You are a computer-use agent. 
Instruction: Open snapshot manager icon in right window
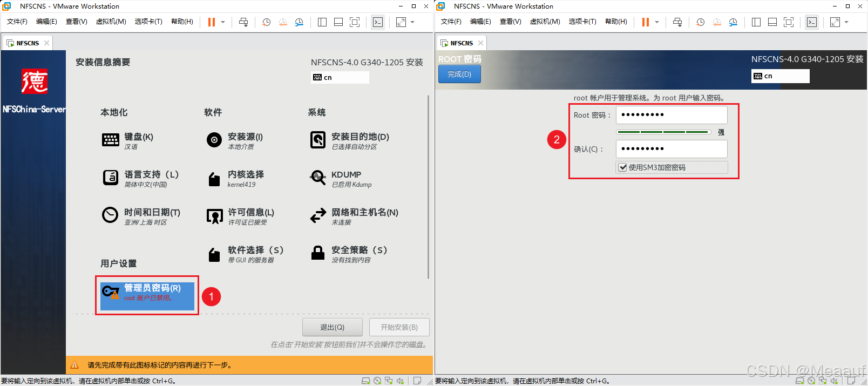pyautogui.click(x=733, y=22)
